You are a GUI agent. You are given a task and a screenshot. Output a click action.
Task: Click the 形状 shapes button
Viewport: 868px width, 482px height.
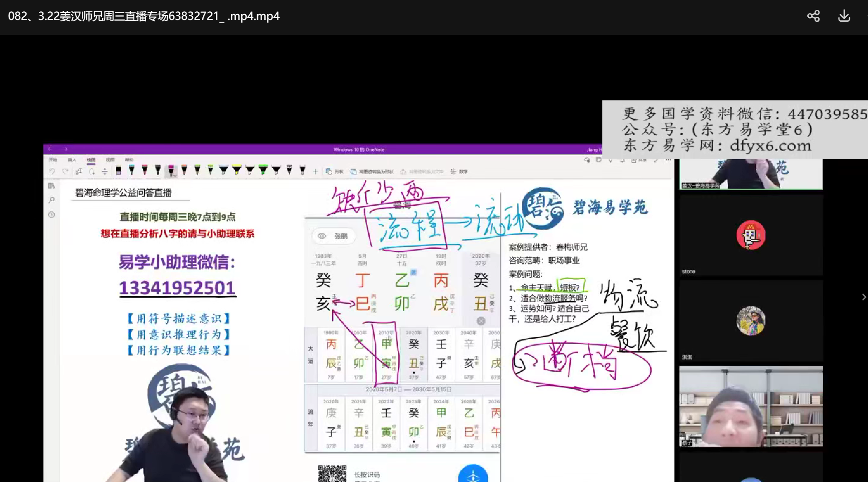pyautogui.click(x=335, y=172)
